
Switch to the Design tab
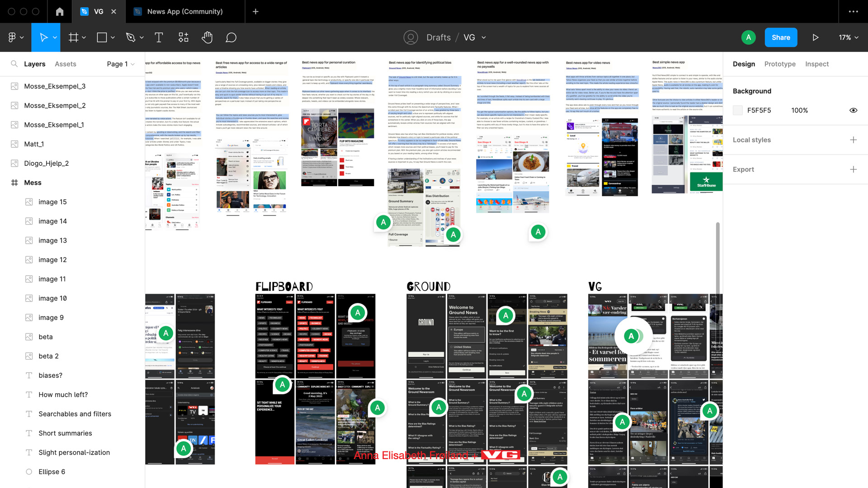coord(744,64)
